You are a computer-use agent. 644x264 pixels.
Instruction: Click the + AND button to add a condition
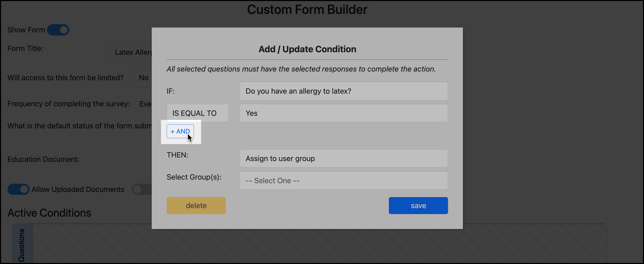pyautogui.click(x=180, y=131)
